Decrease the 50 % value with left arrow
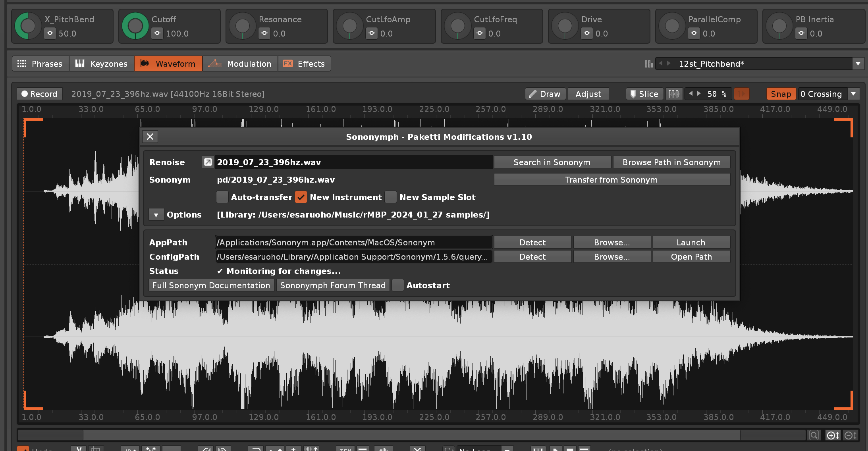Viewport: 868px width, 451px height. point(691,93)
